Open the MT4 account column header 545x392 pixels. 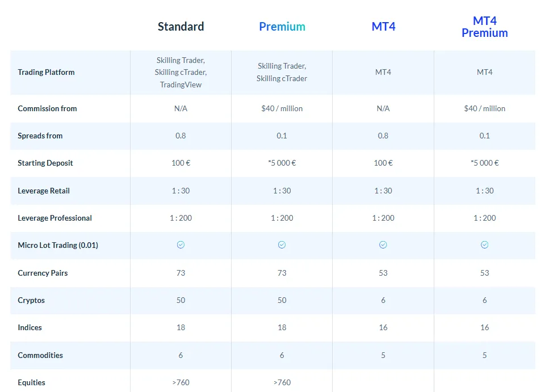click(x=383, y=27)
